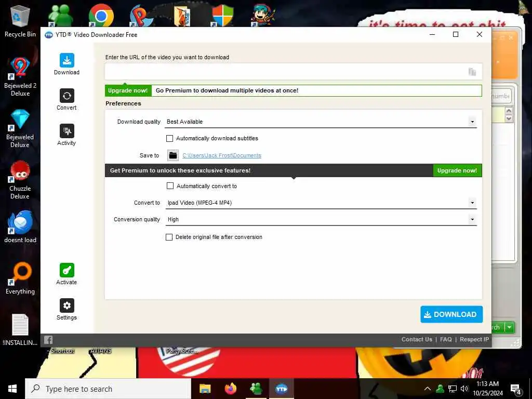Open dropdown arrow on background window's green button

[x=509, y=327]
